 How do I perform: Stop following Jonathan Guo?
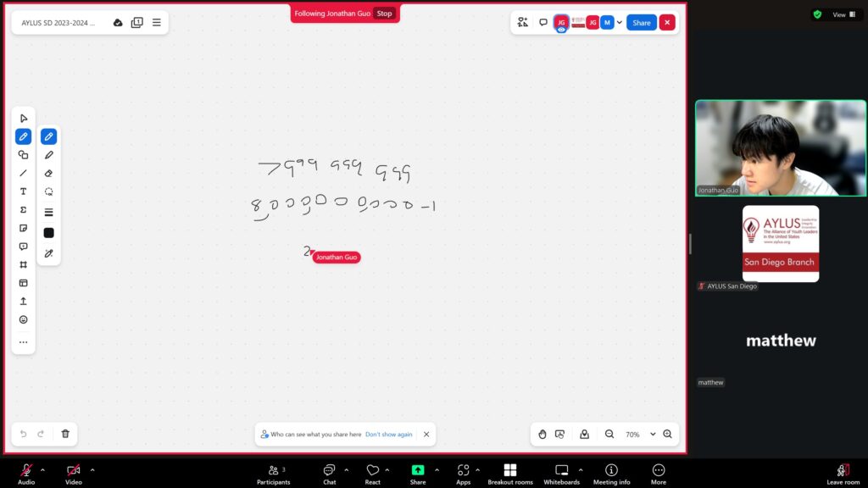click(385, 14)
